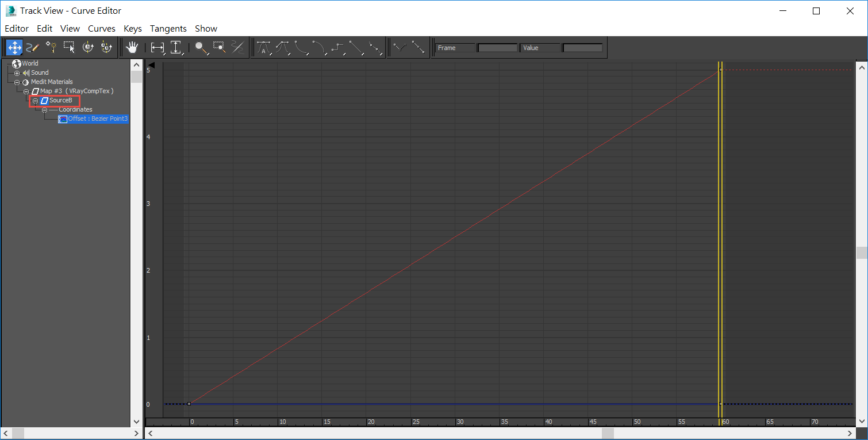
Task: Open the Editor menu
Action: point(17,28)
